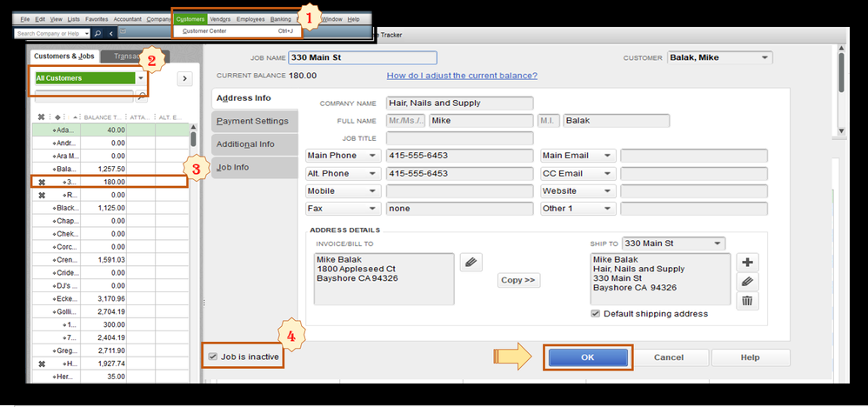868x407 pixels.
Task: Delete Ship To address with trash icon
Action: tap(747, 301)
